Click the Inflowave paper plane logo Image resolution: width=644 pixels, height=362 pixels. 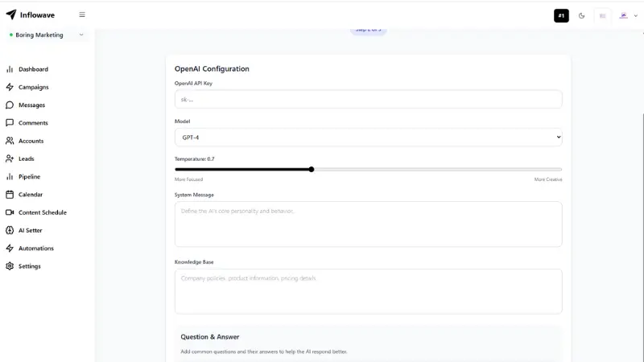(x=11, y=14)
